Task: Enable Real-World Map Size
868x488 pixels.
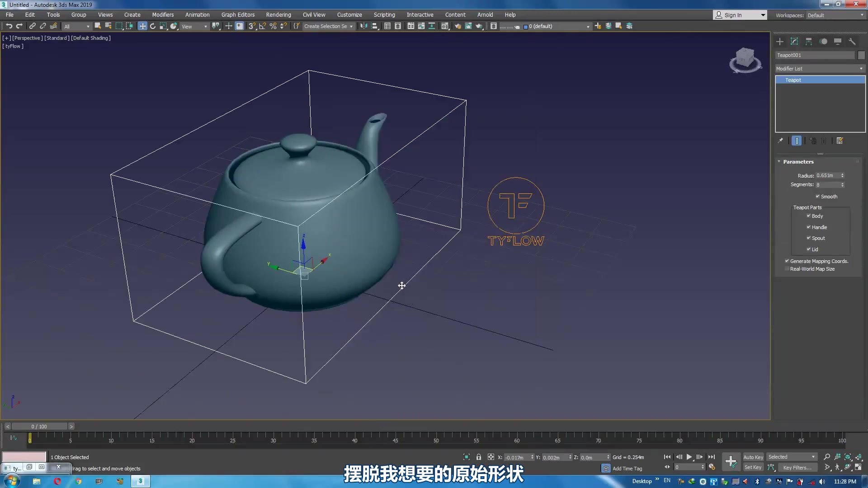Action: click(787, 269)
